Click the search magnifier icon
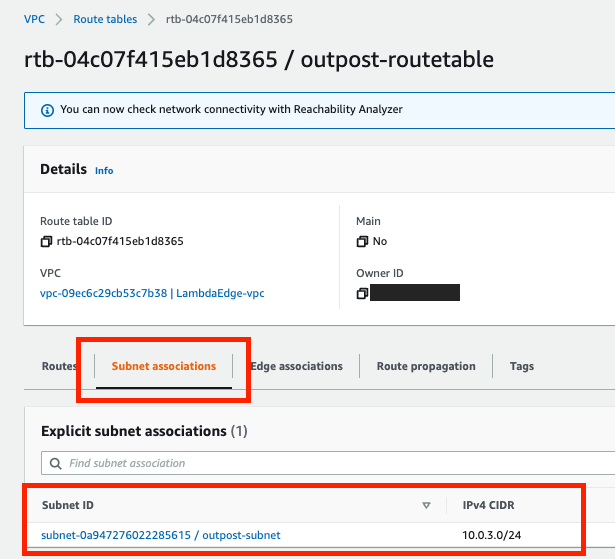The height and width of the screenshot is (559, 615). (56, 463)
